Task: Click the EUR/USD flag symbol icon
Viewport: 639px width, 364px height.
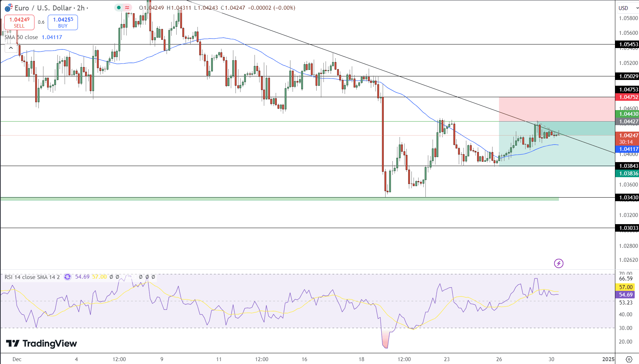Action: pos(8,8)
